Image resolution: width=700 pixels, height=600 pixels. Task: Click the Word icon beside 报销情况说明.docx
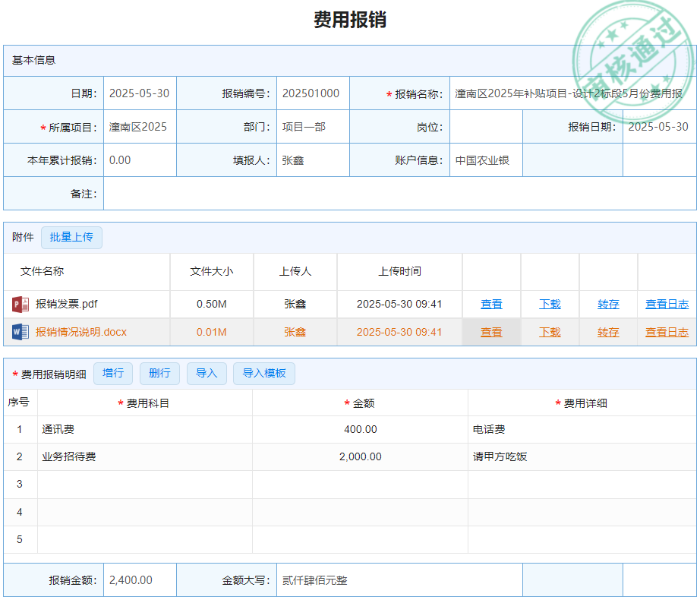(x=20, y=332)
